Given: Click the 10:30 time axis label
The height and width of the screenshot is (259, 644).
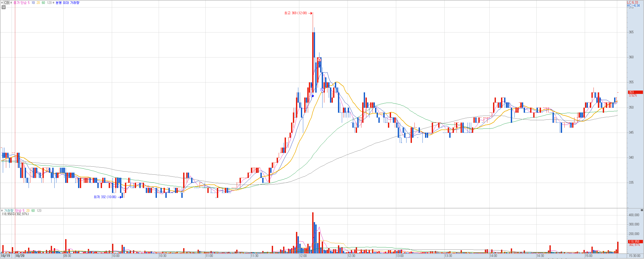Looking at the screenshot, I should [x=163, y=256].
